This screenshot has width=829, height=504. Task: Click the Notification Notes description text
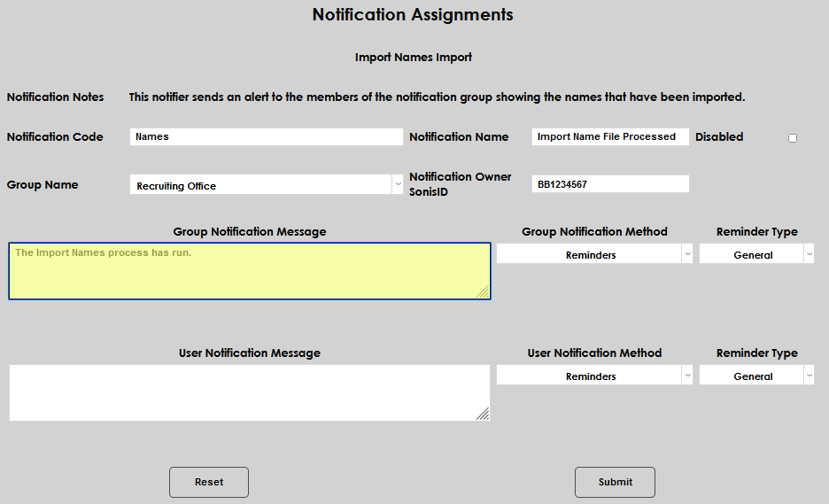click(437, 97)
